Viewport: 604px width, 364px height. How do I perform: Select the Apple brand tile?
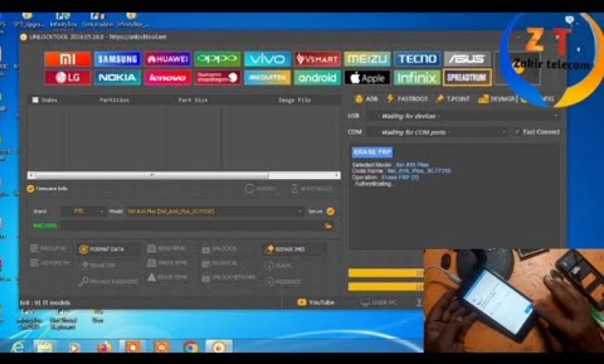[367, 77]
